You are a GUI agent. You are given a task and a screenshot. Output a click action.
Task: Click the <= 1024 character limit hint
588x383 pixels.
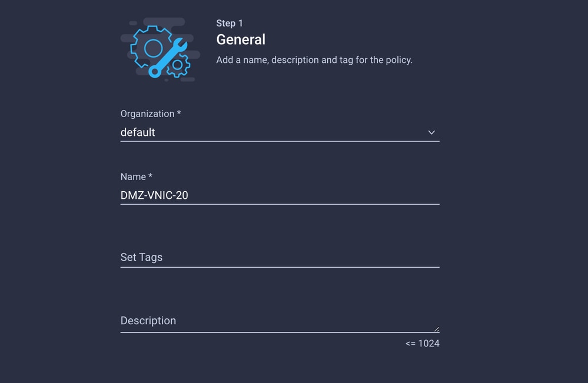coord(422,343)
